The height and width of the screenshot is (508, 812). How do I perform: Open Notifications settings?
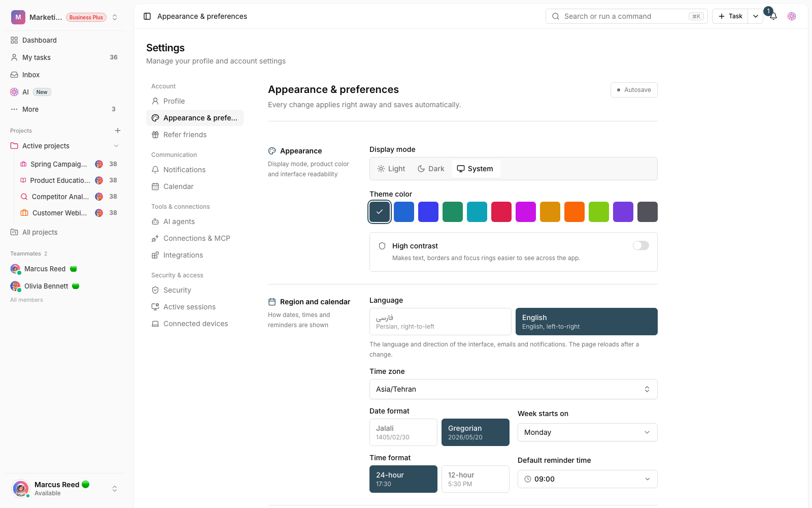(x=195, y=170)
